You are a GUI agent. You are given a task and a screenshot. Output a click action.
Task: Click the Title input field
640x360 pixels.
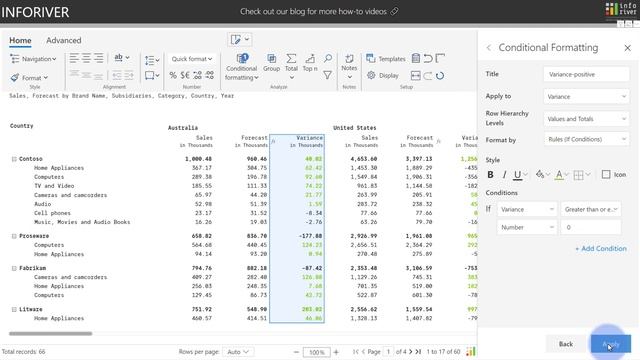(586, 74)
